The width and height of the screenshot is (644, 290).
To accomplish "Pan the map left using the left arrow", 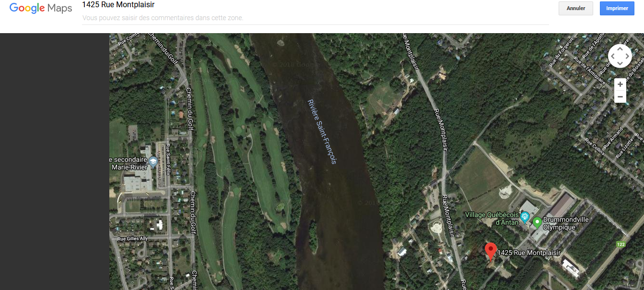I will tap(613, 56).
